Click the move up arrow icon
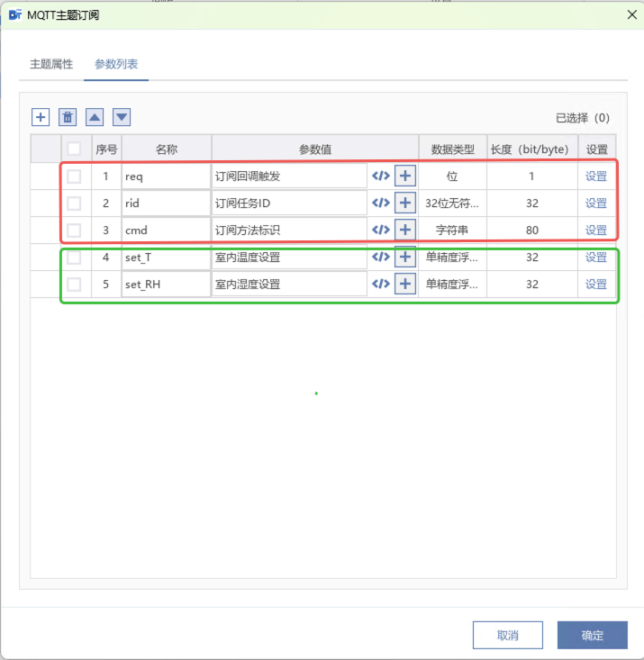This screenshot has height=660, width=644. pyautogui.click(x=95, y=117)
